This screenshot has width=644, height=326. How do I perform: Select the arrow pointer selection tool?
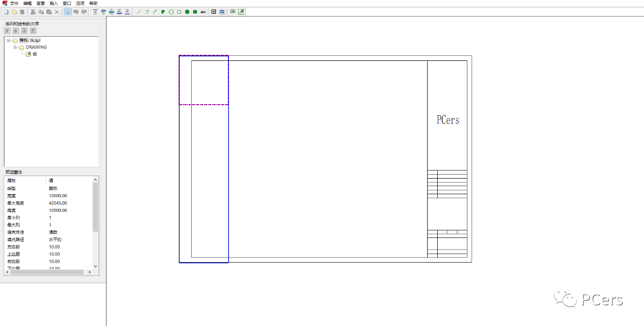click(x=67, y=12)
